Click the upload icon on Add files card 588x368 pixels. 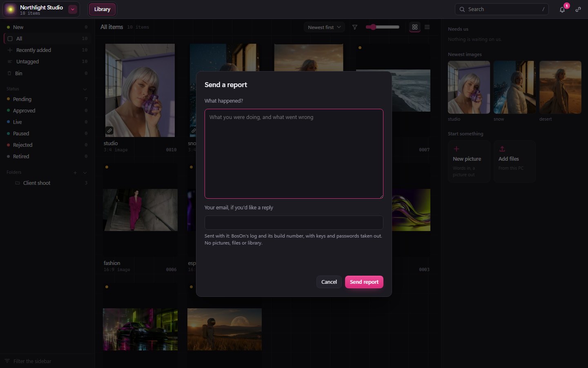502,149
